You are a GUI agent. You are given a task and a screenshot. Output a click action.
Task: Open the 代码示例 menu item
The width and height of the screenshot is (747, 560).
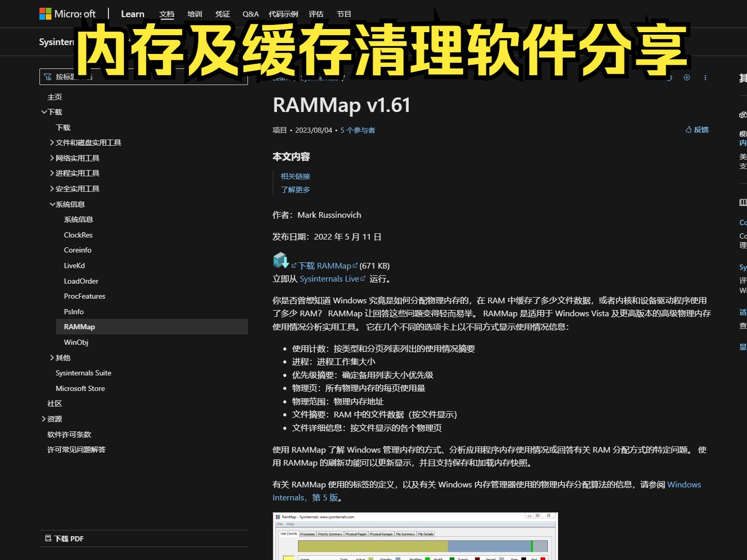pos(283,14)
